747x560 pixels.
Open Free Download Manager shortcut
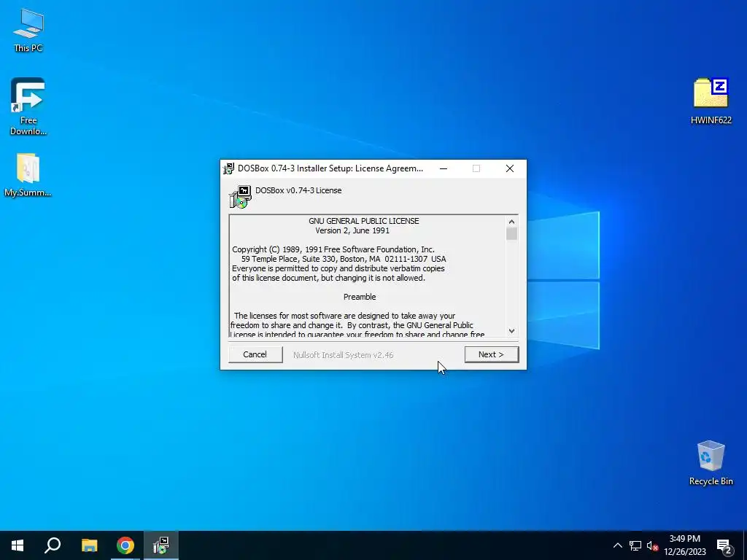coord(28,106)
